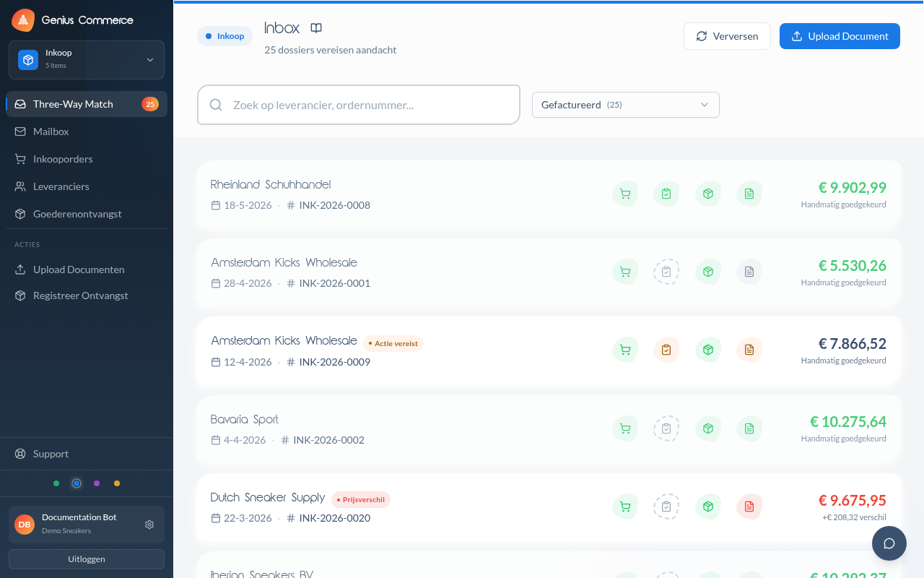Click the orange clipboard icon in the INK-2026-0009 row
Viewport: 924px width, 578px height.
pos(666,350)
